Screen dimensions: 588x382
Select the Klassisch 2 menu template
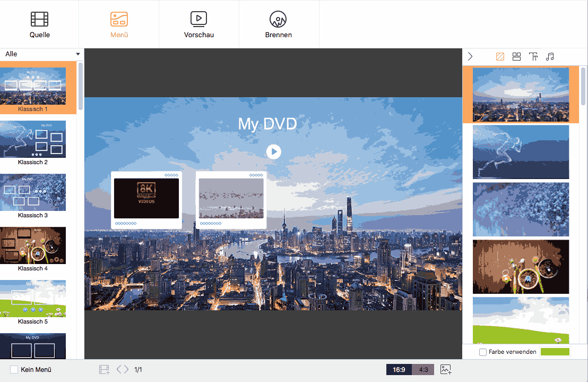(33, 142)
